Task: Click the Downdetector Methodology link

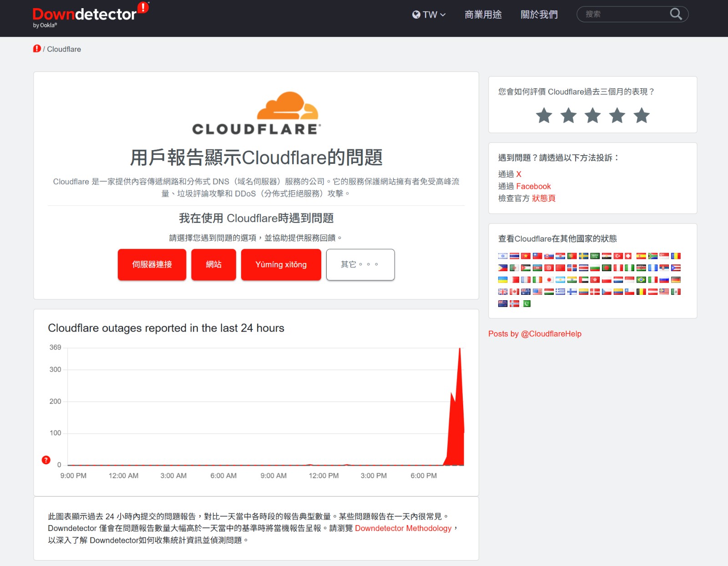Action: pyautogui.click(x=402, y=528)
